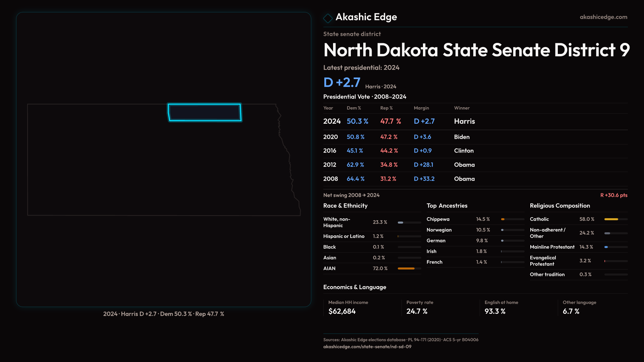This screenshot has height=362, width=644.
Task: Click the Catholic yellow percentage bar
Action: [611, 219]
